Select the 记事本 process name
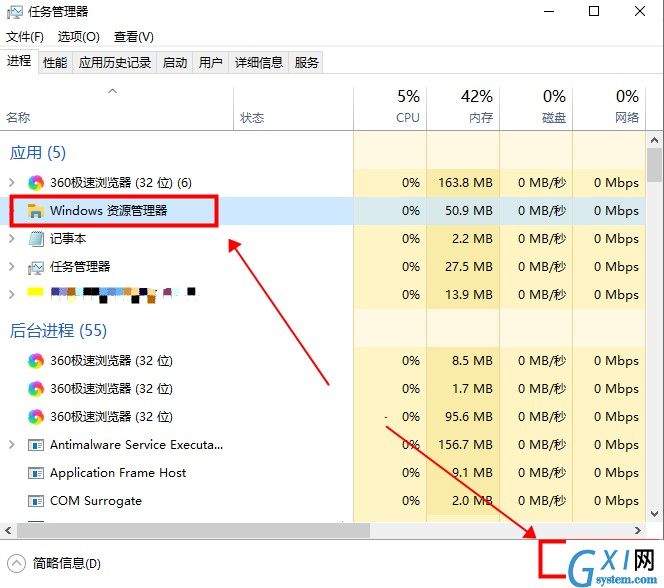This screenshot has width=664, height=588. tap(68, 239)
